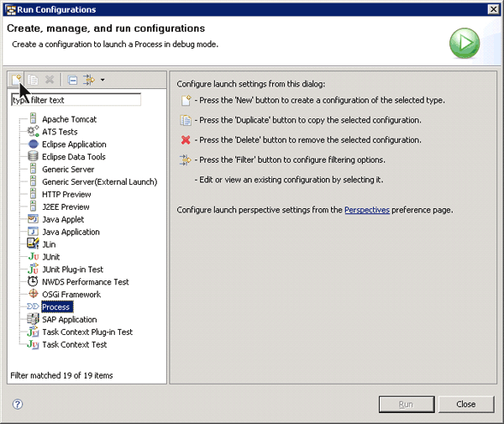Viewport: 504px width, 424px height.
Task: Select the ATS Tests configuration type
Action: (60, 132)
